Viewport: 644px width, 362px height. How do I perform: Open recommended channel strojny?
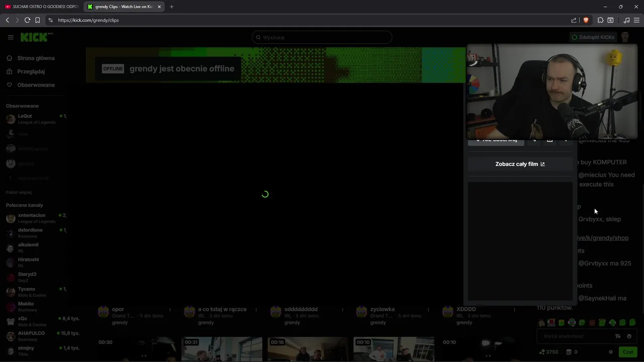point(35,350)
